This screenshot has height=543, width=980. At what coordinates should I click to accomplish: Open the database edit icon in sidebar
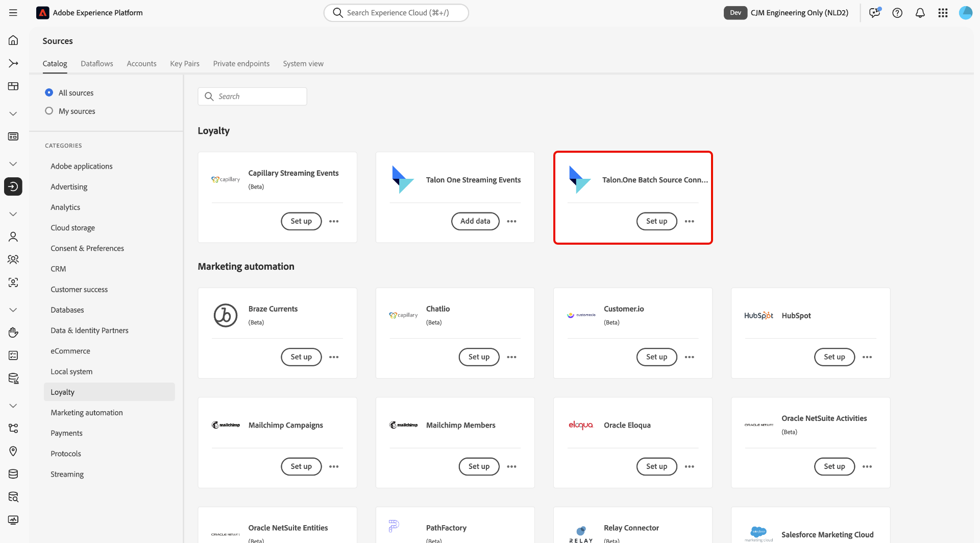[x=13, y=378]
